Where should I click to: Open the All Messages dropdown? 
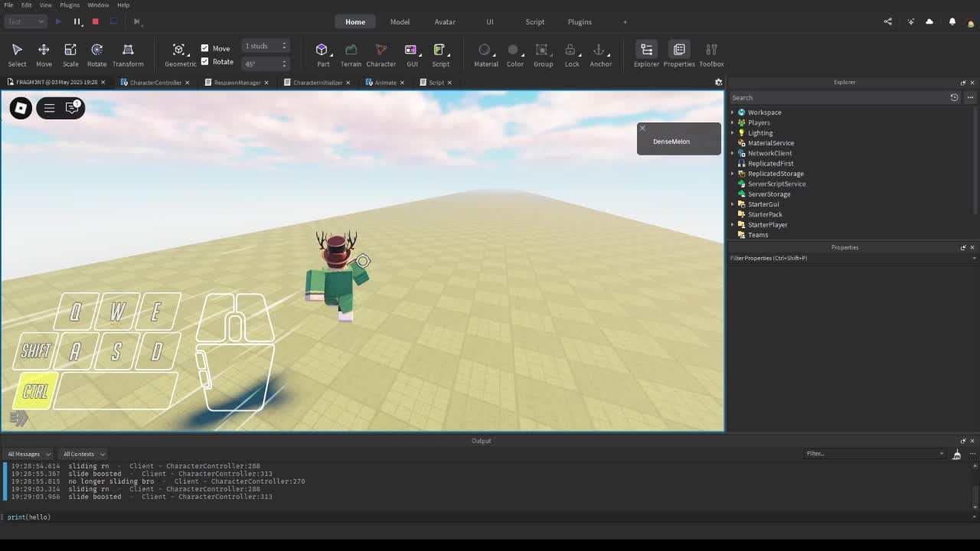29,454
